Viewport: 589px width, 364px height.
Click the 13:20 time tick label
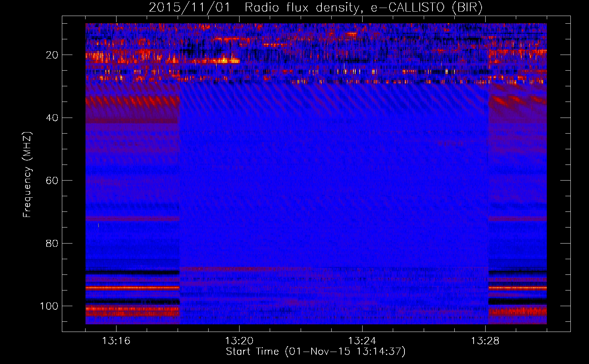click(239, 341)
